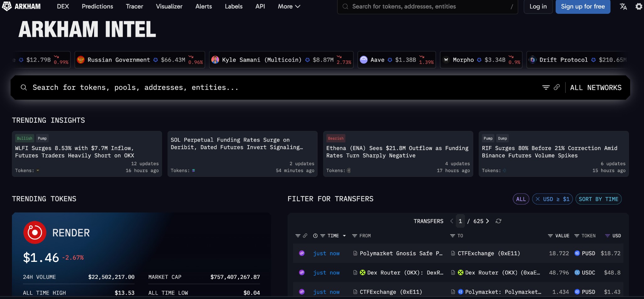
Task: Open the ALL NETWORKS selector
Action: tap(596, 87)
